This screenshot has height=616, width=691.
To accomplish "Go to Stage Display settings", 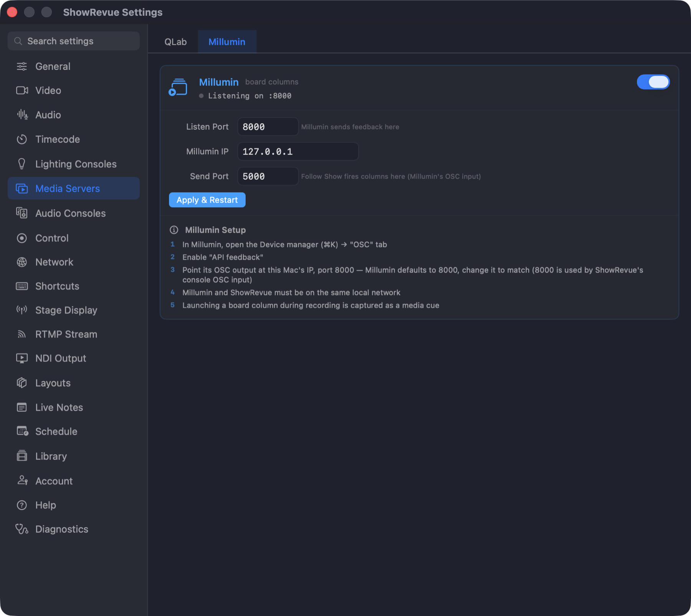I will tap(73, 310).
